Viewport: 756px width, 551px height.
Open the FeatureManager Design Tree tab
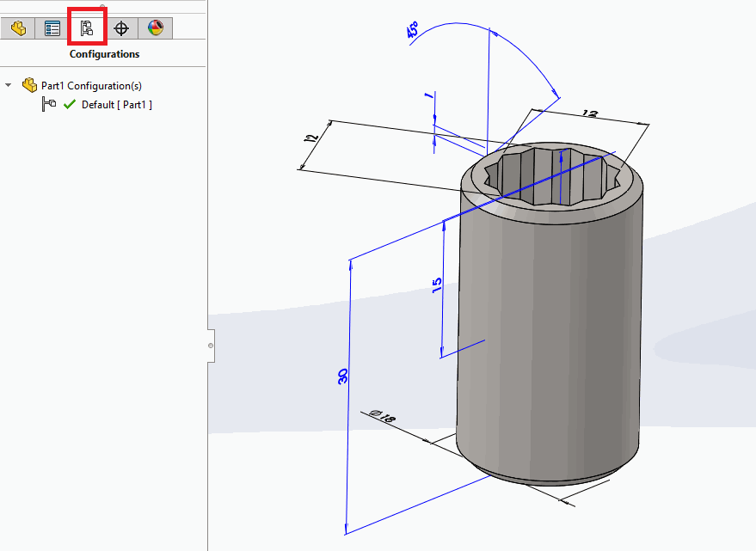(18, 28)
